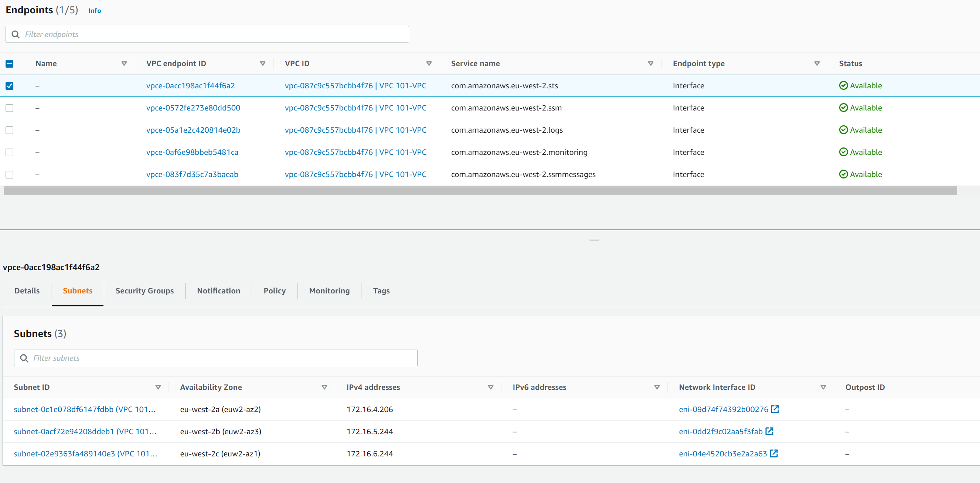Click the Available status icon for sts endpoint

click(x=843, y=86)
